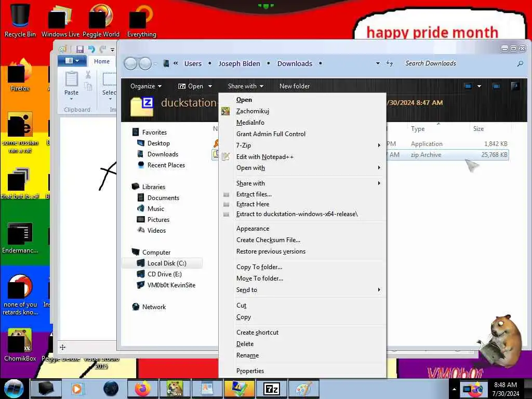Choose Edit with Notepad++
This screenshot has width=532, height=399.
pyautogui.click(x=264, y=157)
